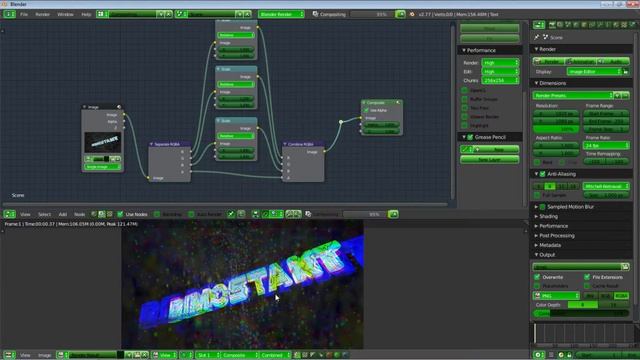Open the Render Layers properties tab icon
This screenshot has width=640, height=360.
click(560, 25)
